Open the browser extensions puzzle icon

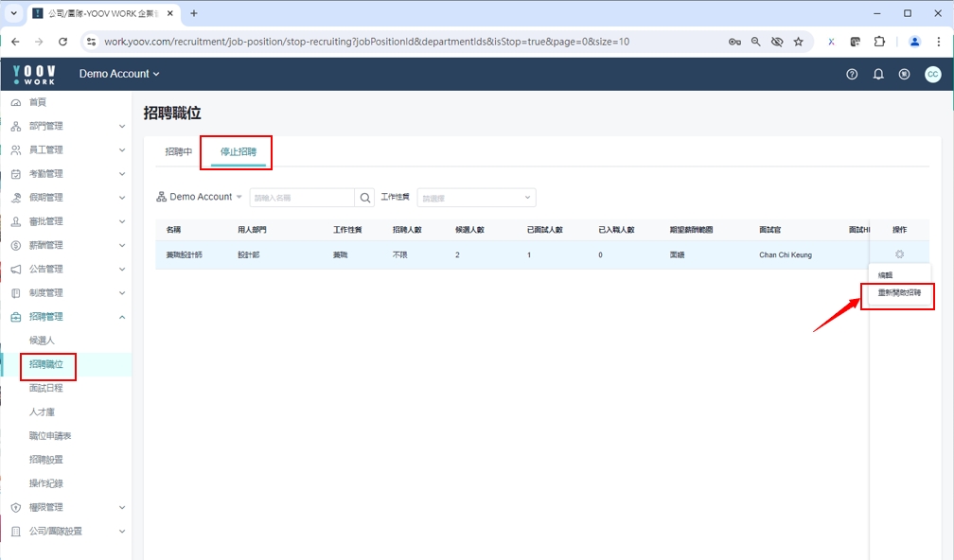tap(879, 42)
